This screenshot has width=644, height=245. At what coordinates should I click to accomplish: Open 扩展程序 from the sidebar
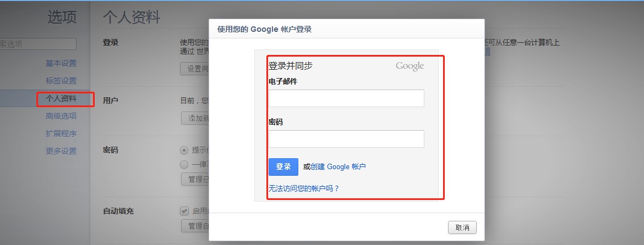click(61, 133)
